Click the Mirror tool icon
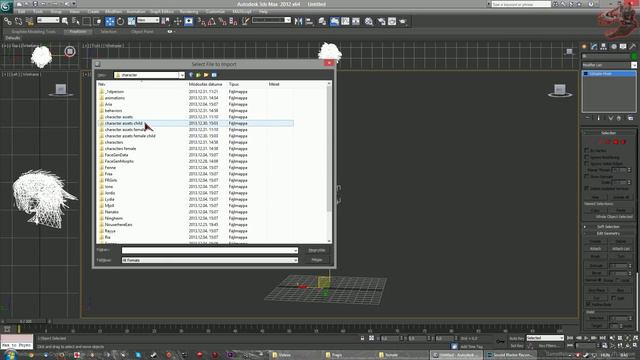The width and height of the screenshot is (640, 360). tap(298, 21)
